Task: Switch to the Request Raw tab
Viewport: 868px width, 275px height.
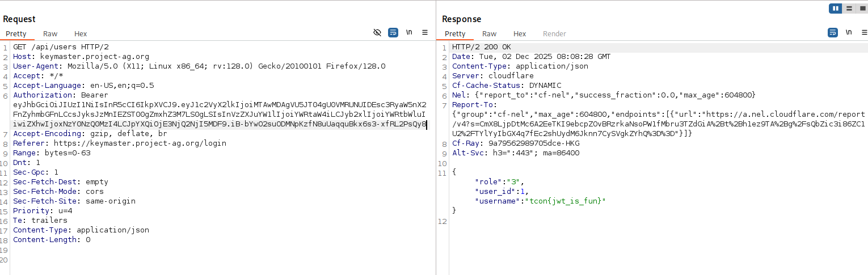Action: point(50,34)
